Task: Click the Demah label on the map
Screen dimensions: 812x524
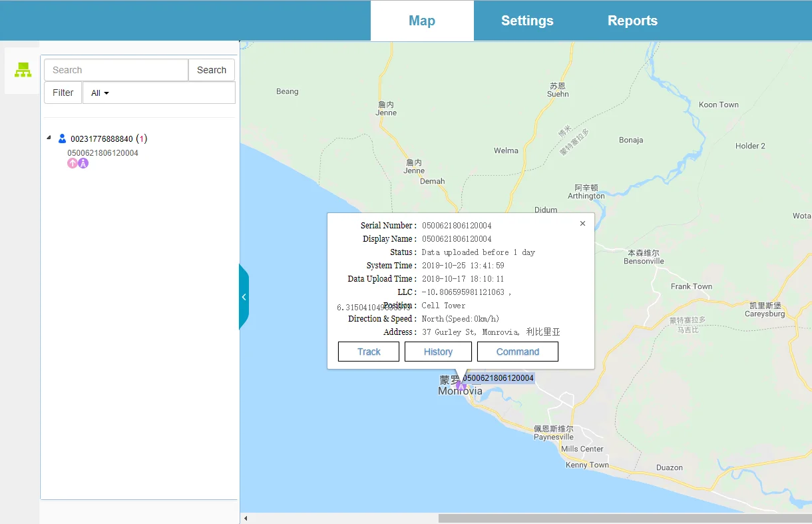Action: pos(433,181)
